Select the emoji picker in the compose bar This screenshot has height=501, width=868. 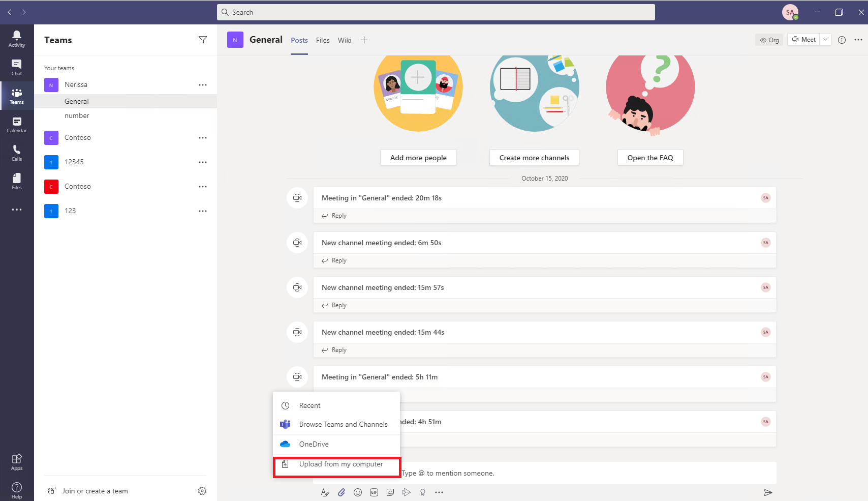pyautogui.click(x=358, y=492)
